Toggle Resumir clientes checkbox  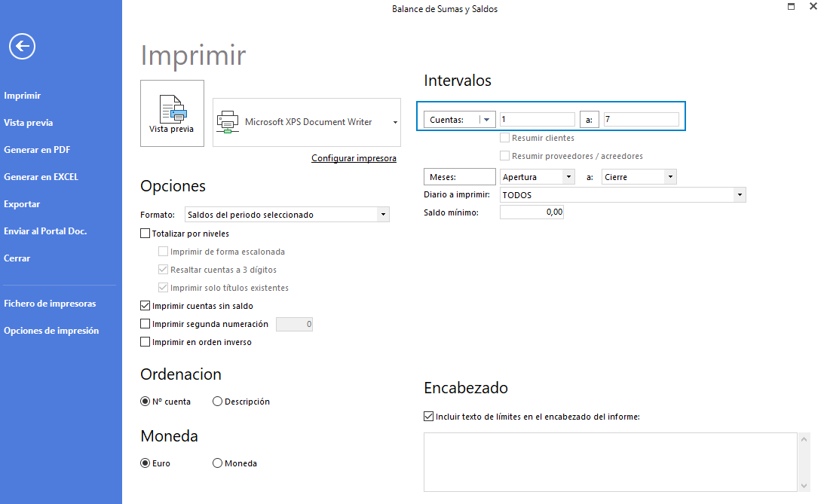click(x=504, y=138)
